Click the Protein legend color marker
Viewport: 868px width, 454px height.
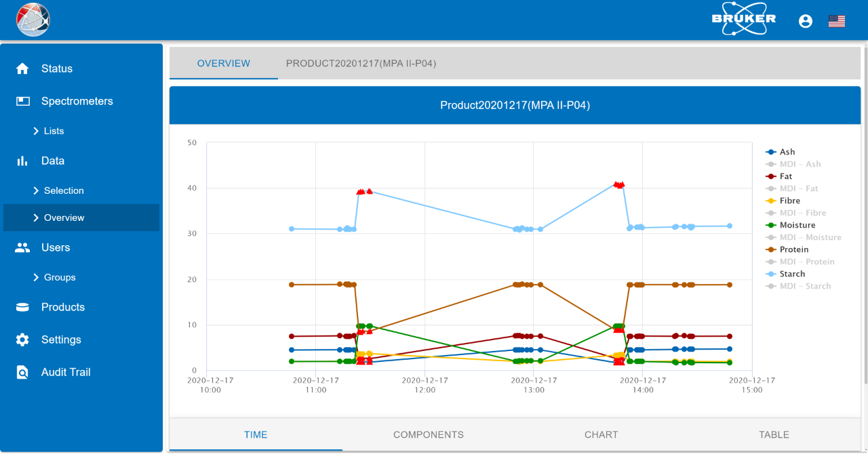click(x=771, y=249)
